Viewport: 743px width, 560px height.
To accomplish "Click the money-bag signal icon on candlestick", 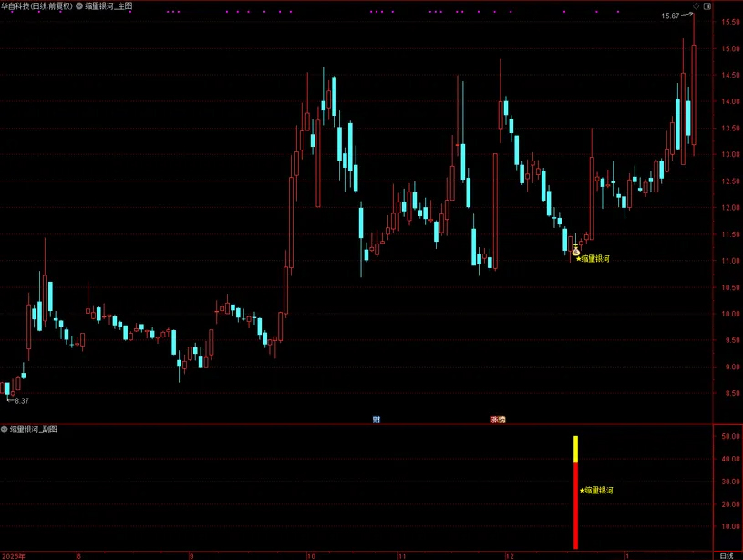I will click(x=576, y=252).
